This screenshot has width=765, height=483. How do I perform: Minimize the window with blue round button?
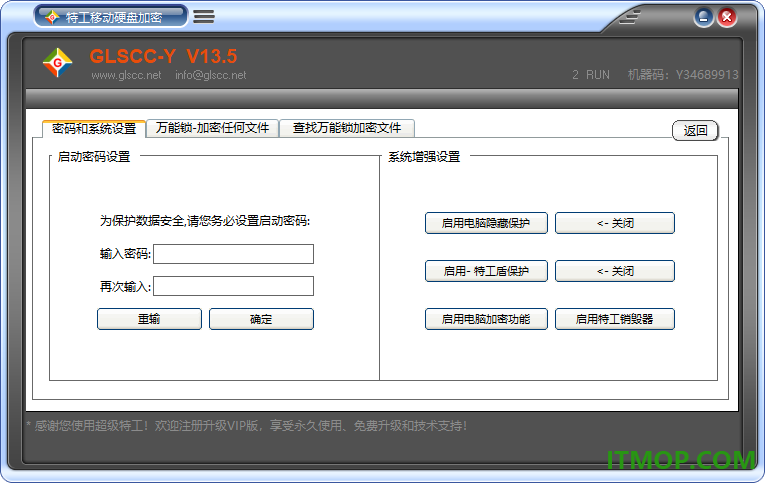(x=704, y=18)
